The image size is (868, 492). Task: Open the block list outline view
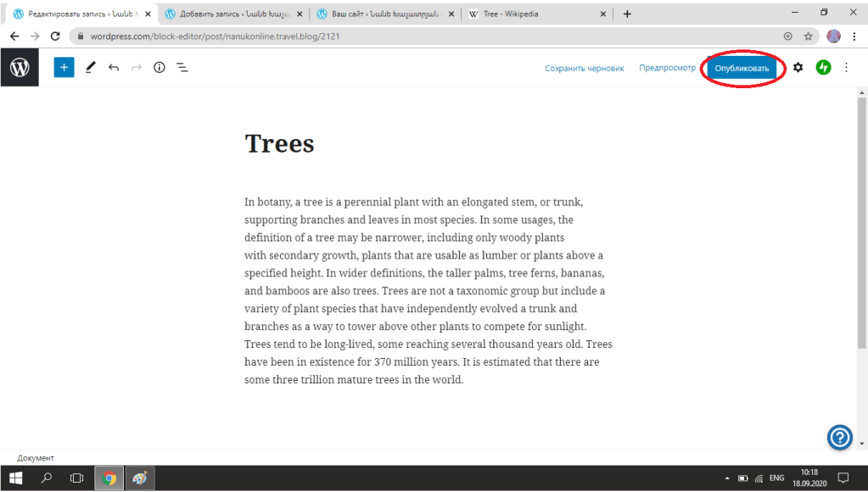[x=182, y=68]
